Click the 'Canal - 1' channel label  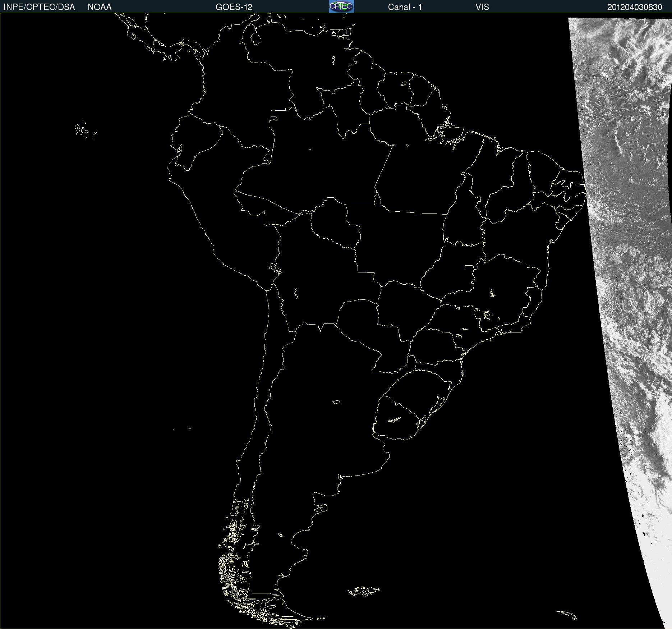point(405,7)
